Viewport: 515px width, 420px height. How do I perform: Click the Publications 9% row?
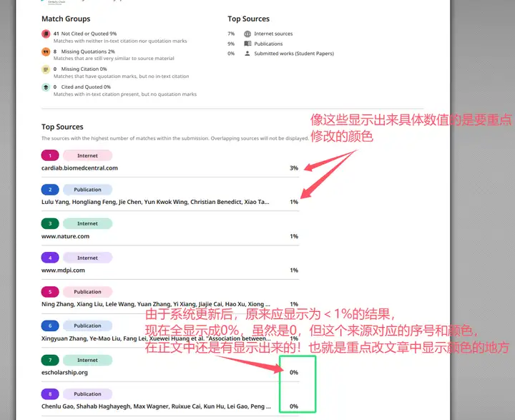[255, 44]
